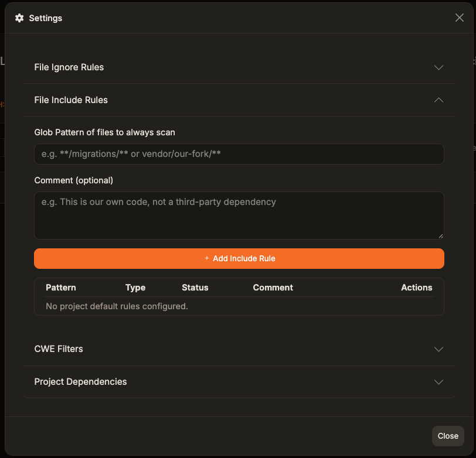Expand the File Ignore Rules chevron
Image resolution: width=476 pixels, height=458 pixels.
(438, 67)
